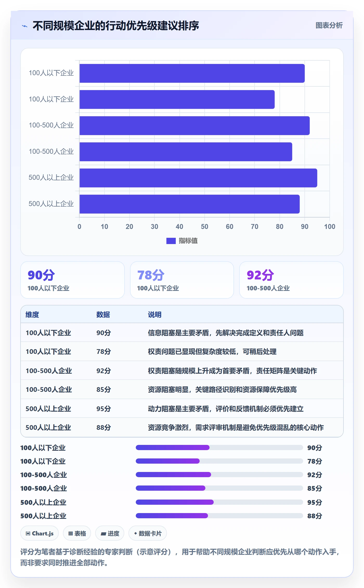Click the 指标值 legend label
This screenshot has height=588, width=364.
click(188, 241)
